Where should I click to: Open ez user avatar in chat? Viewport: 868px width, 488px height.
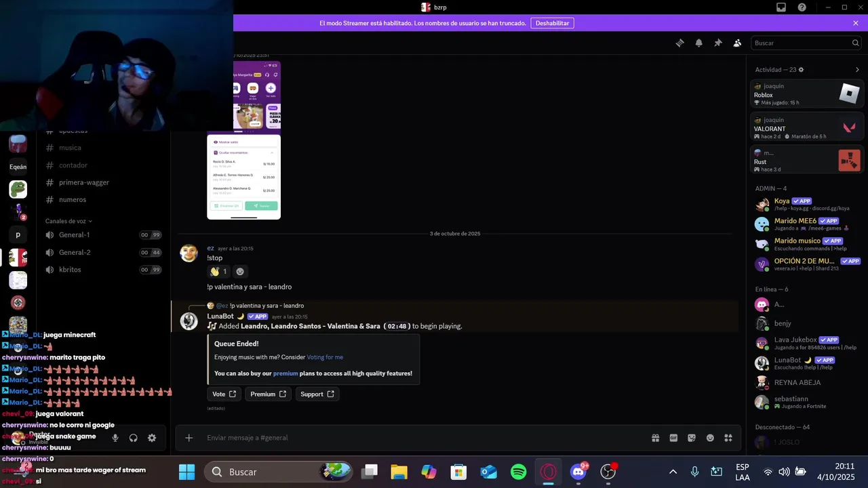[189, 253]
